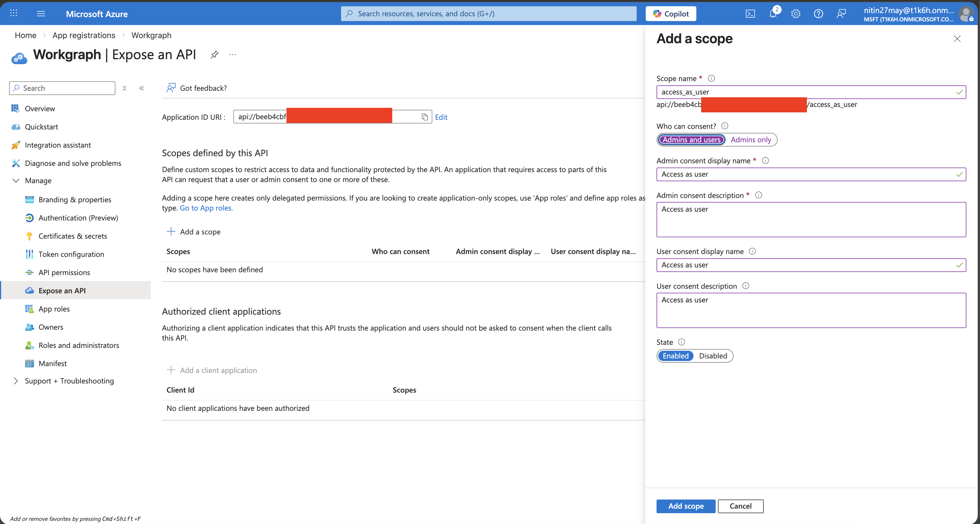The image size is (980, 524).
Task: Focus the sidebar Search box
Action: pos(62,88)
